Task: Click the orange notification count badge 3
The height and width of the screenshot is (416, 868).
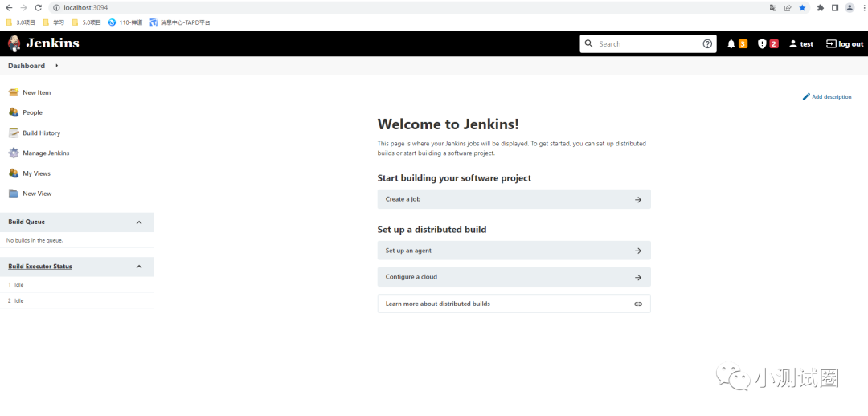Action: click(743, 43)
